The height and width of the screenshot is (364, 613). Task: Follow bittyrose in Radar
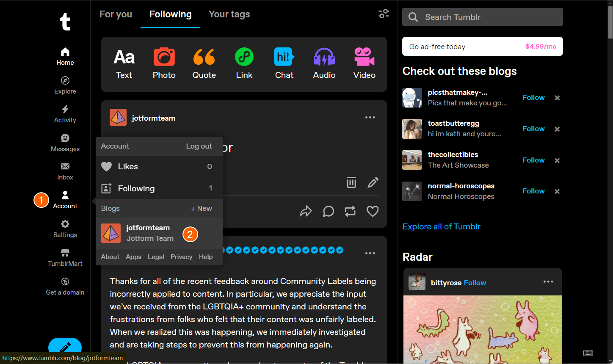point(475,283)
